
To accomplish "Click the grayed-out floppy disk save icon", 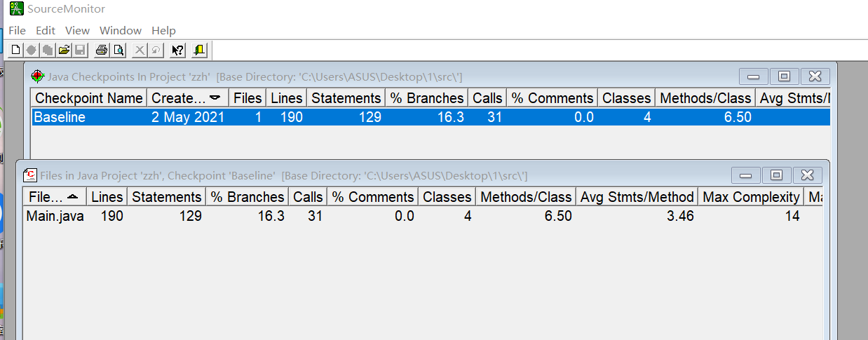I will pos(80,50).
